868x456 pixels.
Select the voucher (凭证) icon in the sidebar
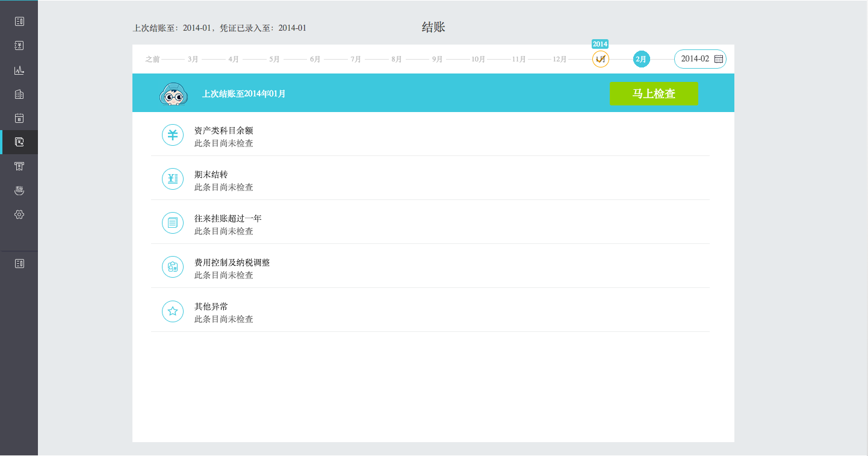pos(19,45)
